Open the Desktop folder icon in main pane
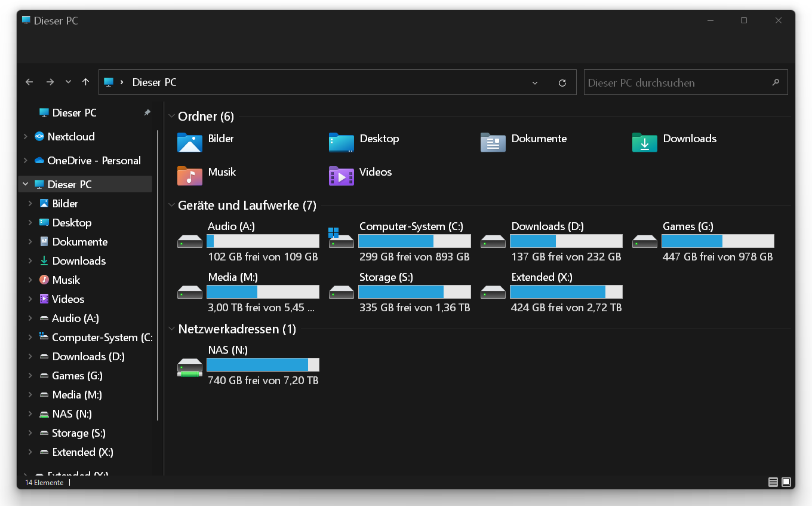Viewport: 812px width, 506px height. 342,143
